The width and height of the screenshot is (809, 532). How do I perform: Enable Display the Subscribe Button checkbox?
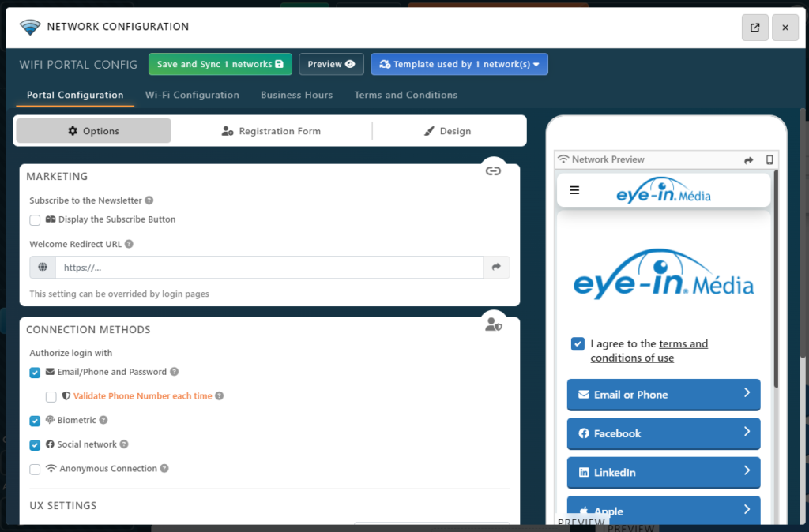click(35, 220)
